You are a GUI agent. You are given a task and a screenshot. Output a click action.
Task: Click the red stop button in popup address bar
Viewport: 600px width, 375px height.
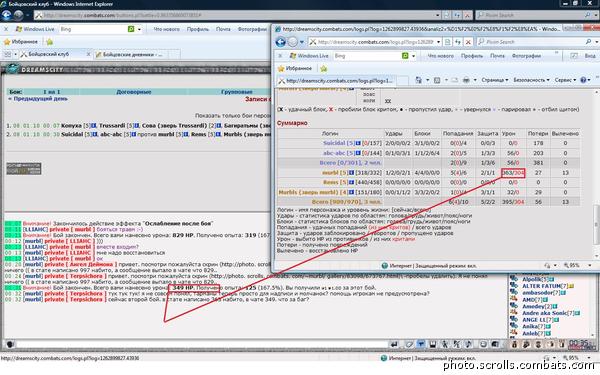click(x=468, y=42)
